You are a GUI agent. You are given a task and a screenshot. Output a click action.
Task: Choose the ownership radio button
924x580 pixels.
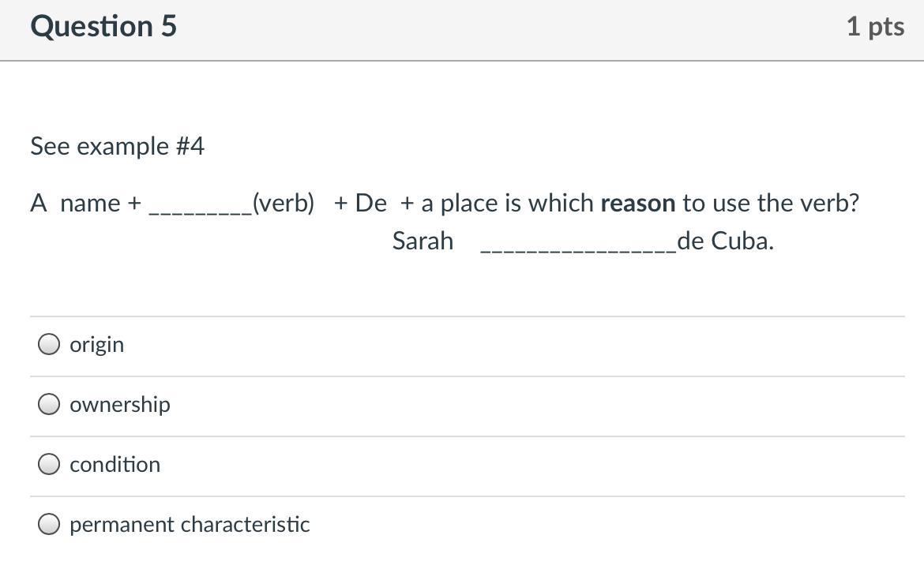coord(49,404)
